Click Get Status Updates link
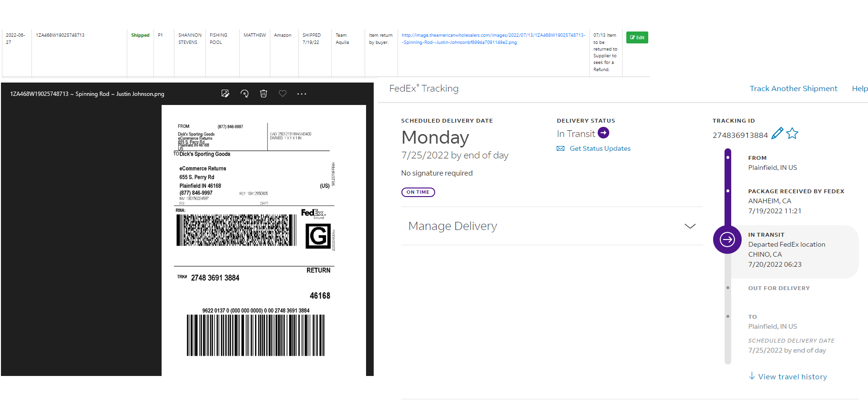 coord(600,148)
